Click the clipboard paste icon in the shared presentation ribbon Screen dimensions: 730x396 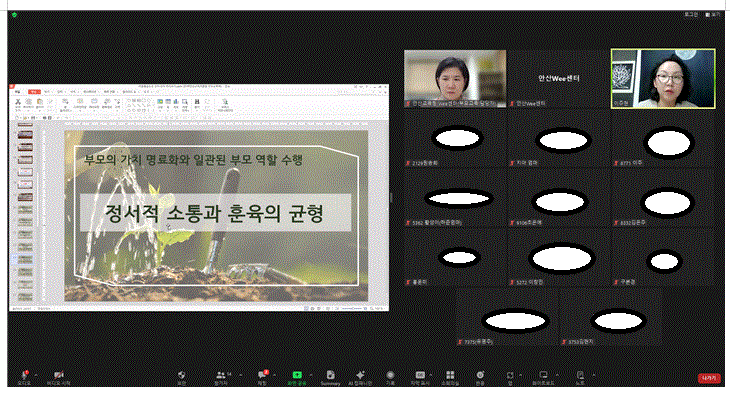pyautogui.click(x=40, y=101)
